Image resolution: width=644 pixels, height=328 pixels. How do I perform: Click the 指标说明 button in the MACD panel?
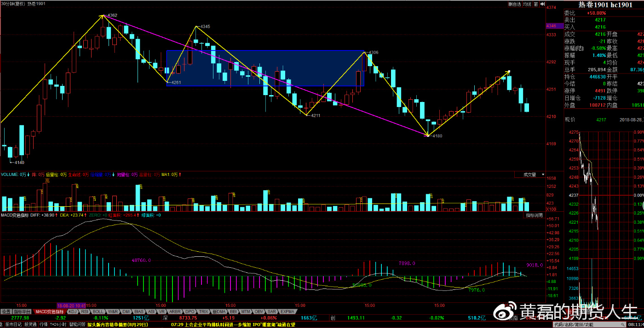tap(534, 215)
